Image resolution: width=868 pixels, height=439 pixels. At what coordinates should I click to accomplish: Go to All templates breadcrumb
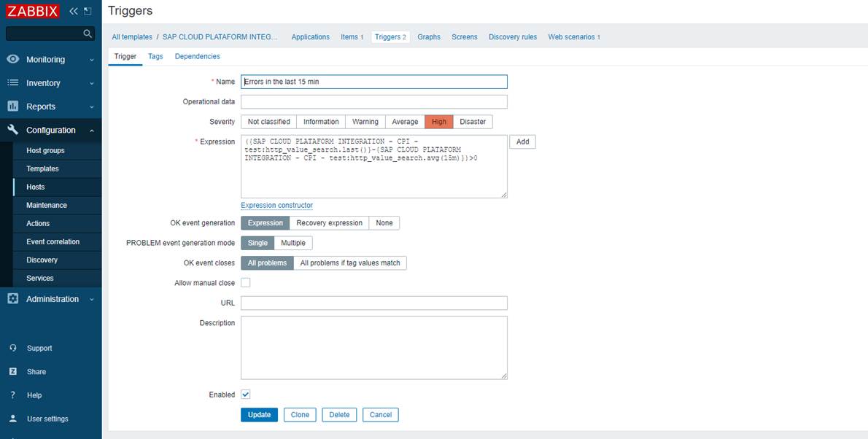coord(132,37)
